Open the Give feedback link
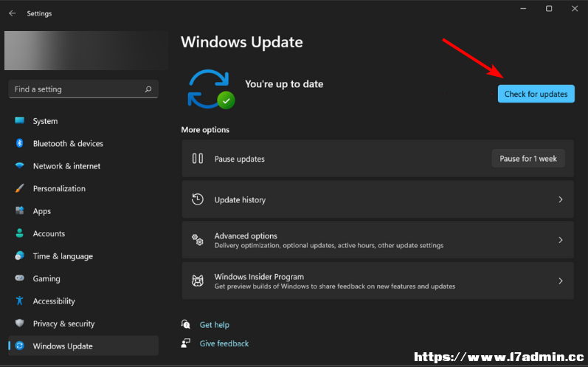The image size is (588, 367). pos(224,343)
